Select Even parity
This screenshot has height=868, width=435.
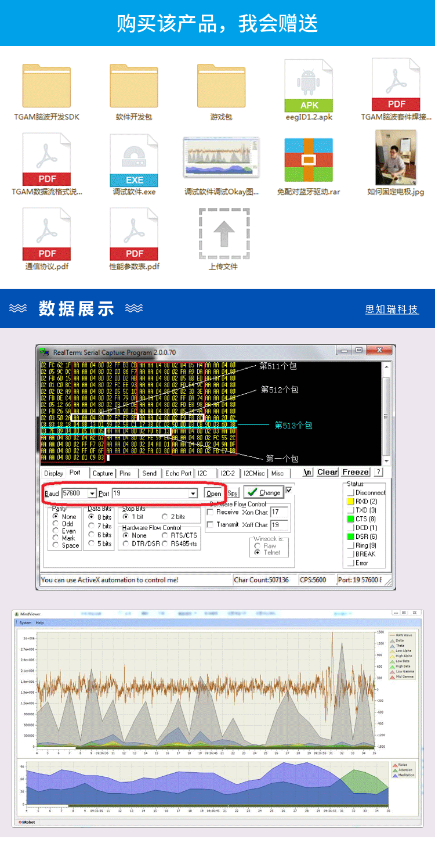point(56,531)
